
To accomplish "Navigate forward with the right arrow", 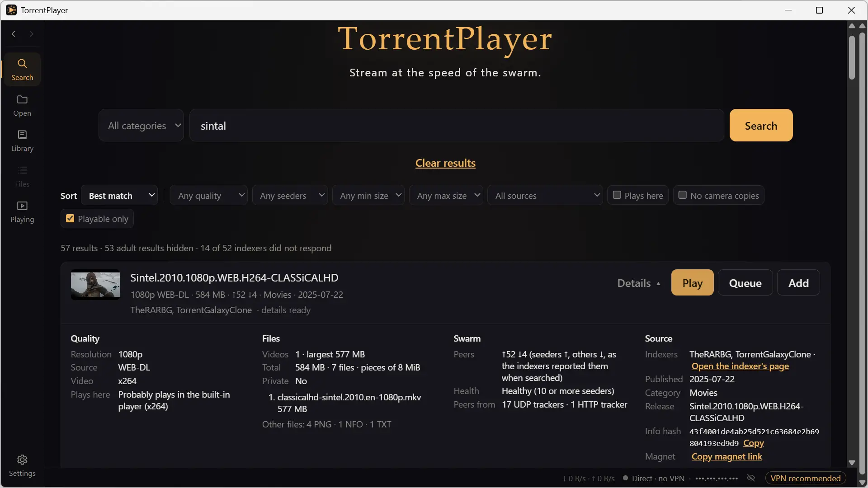I will click(x=31, y=34).
